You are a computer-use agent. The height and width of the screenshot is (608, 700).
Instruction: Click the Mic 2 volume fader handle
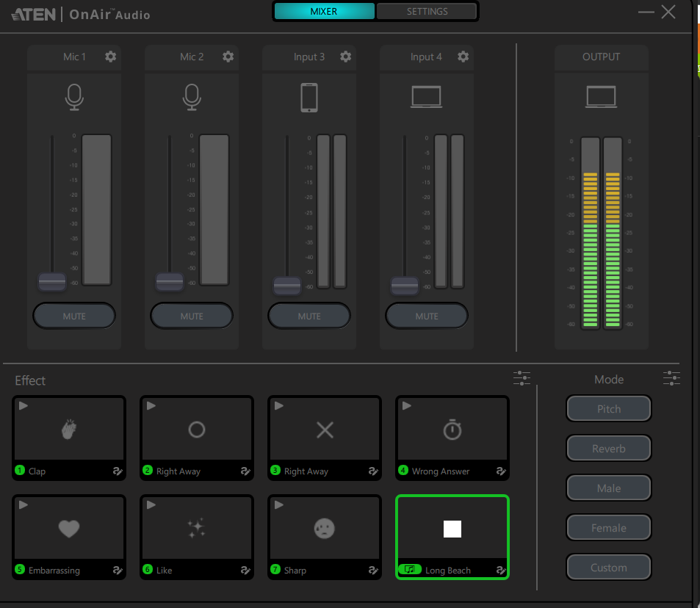pyautogui.click(x=170, y=282)
